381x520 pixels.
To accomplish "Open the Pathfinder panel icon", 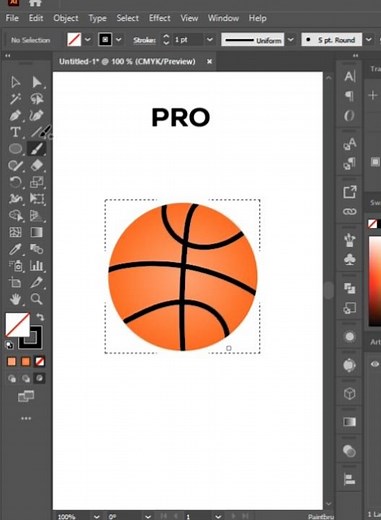I will click(350, 288).
